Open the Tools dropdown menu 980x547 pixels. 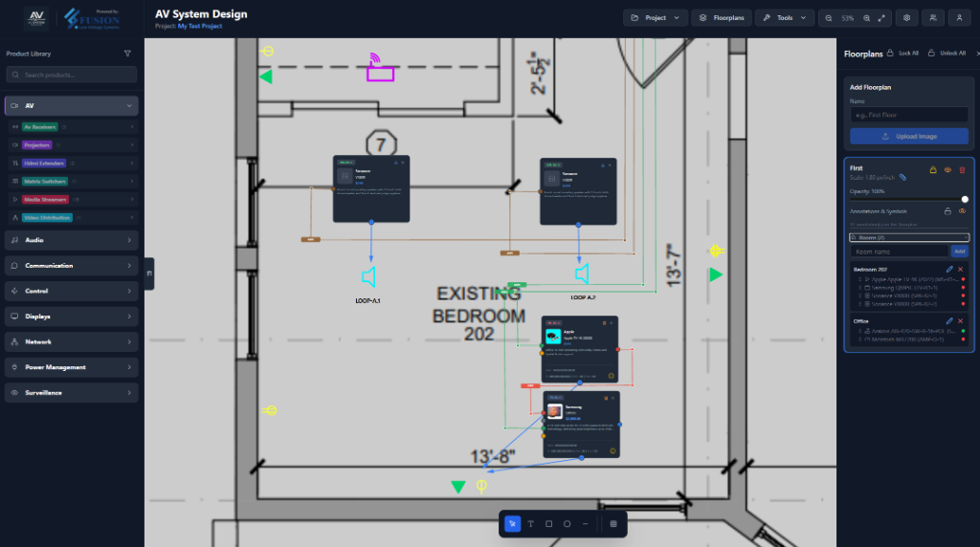(x=785, y=18)
